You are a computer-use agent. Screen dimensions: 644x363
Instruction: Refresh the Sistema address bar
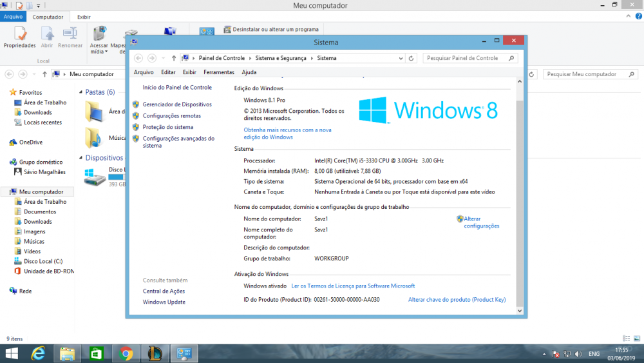(412, 58)
